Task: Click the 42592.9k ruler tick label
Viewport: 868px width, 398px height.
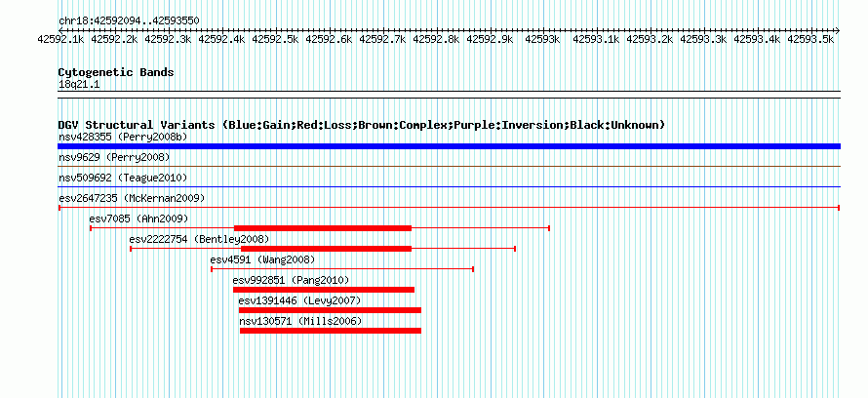Action: pos(491,39)
